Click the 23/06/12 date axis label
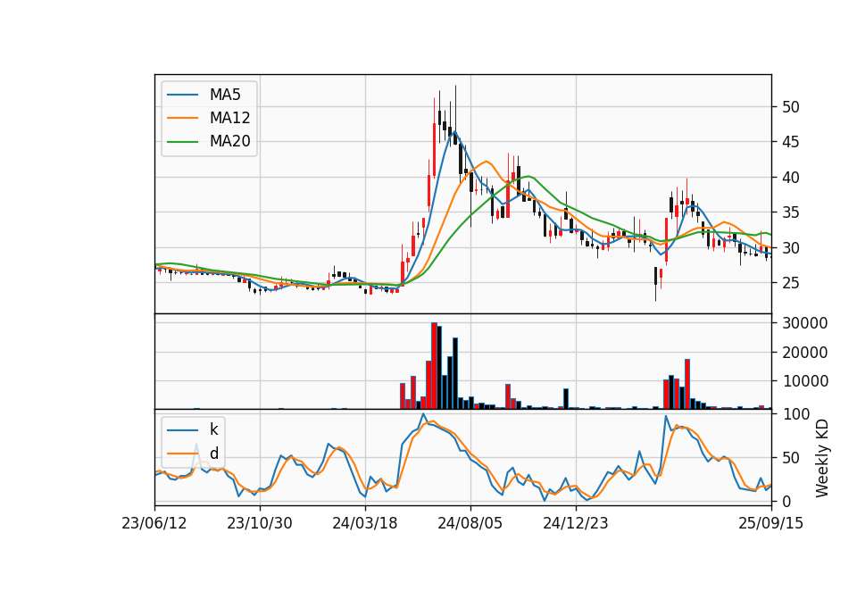 coord(154,523)
